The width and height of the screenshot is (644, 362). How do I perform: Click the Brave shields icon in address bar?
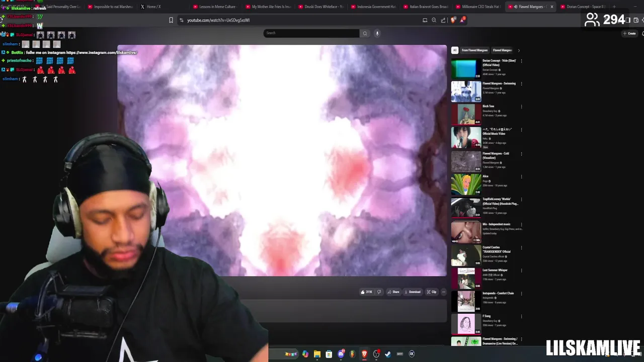click(453, 20)
